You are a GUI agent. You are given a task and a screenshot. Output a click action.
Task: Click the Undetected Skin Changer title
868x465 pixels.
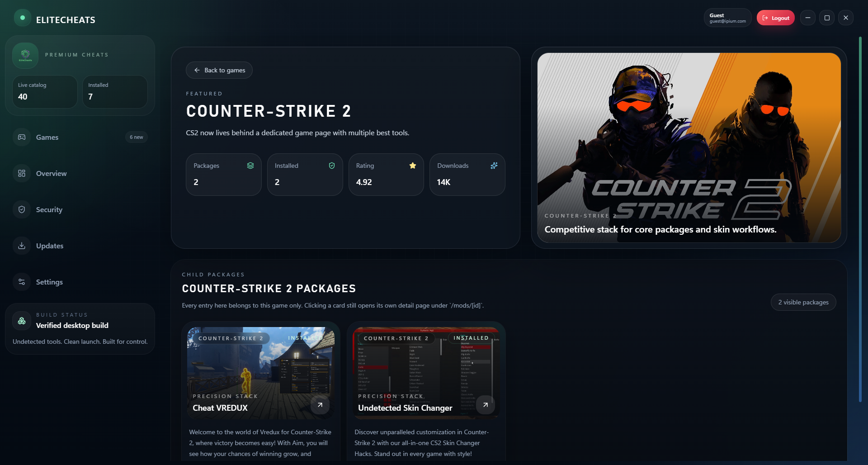[x=405, y=408]
